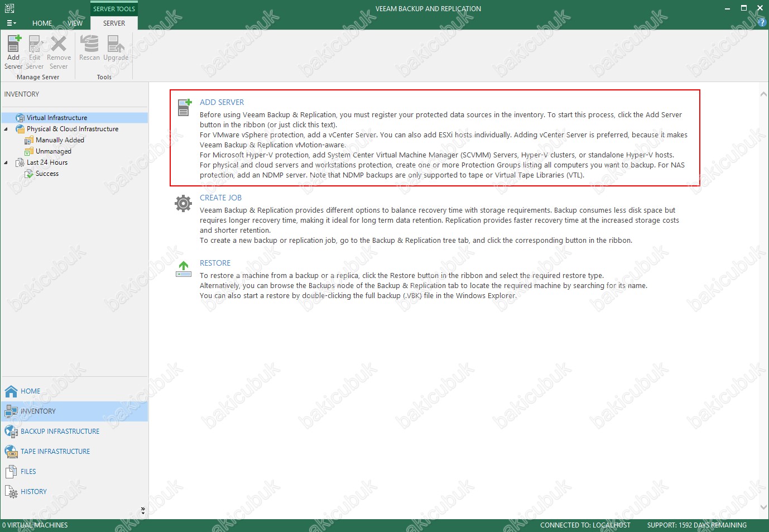Click the Edit Server ribbon icon
The image size is (769, 532).
click(35, 44)
